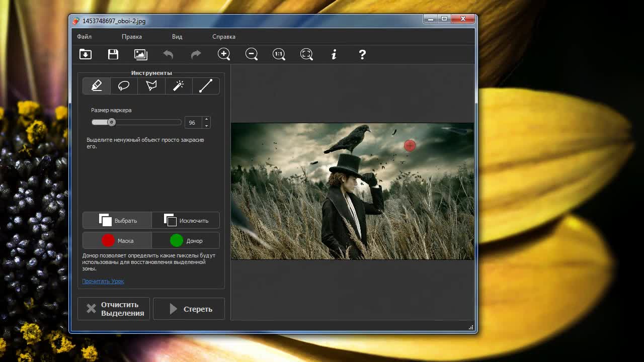
Task: Maximize the editor window
Action: tap(444, 19)
